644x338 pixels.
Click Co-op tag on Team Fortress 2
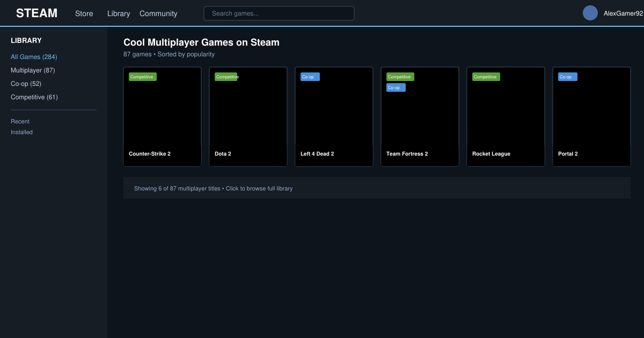396,87
